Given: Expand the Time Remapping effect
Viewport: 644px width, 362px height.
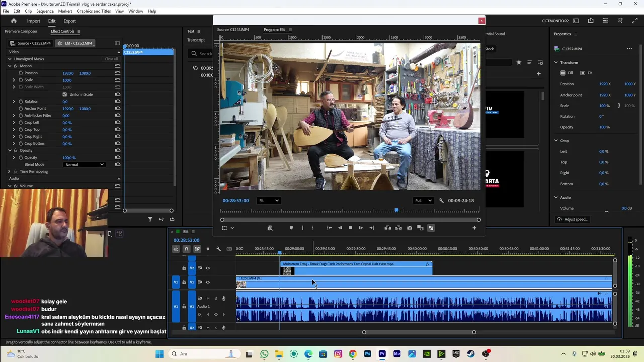Looking at the screenshot, I should click(9, 172).
